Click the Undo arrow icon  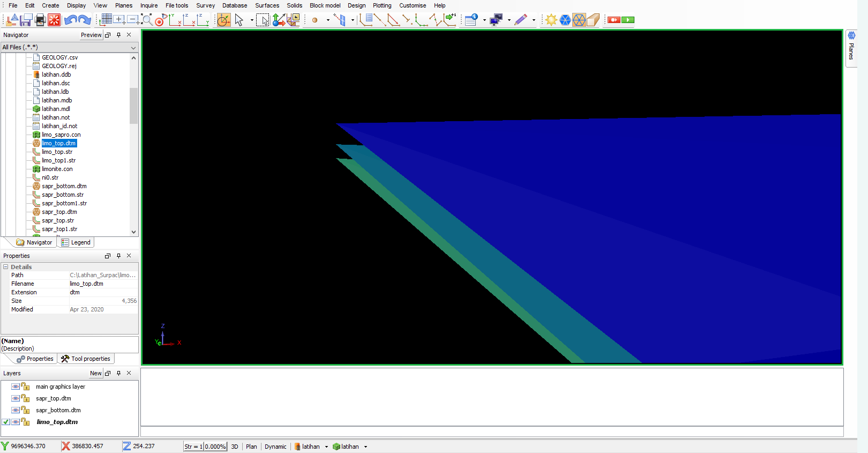(70, 20)
